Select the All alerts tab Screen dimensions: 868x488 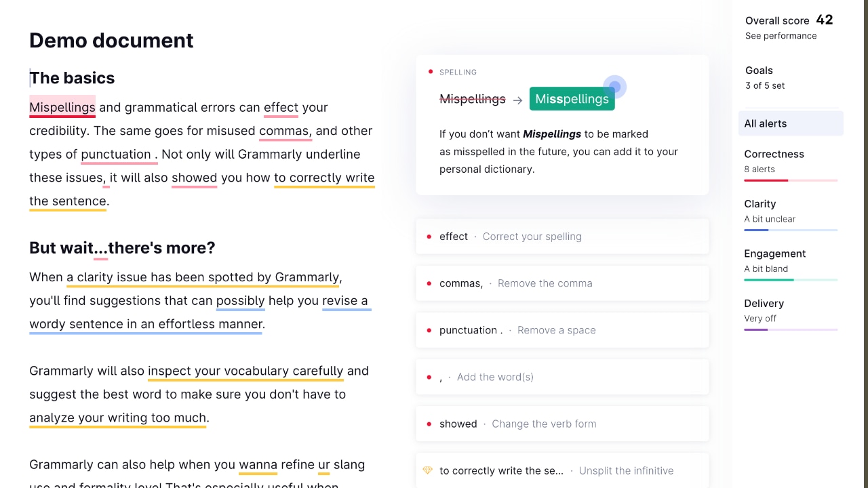click(x=791, y=123)
